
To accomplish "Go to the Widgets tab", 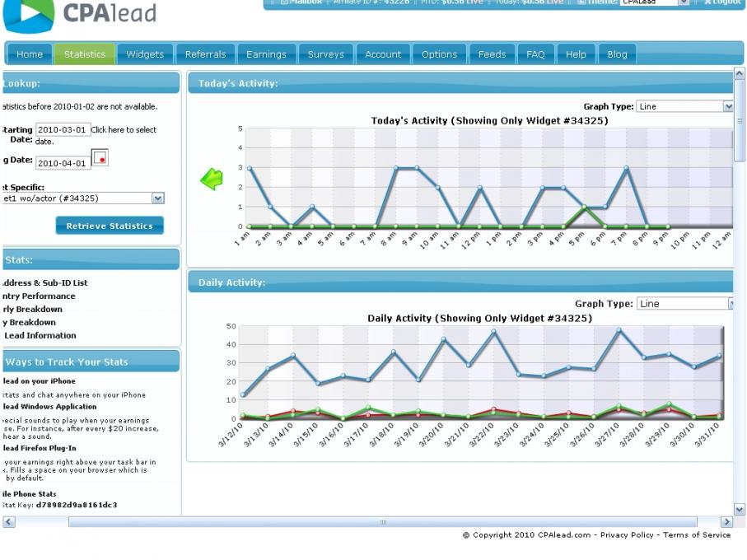I will (145, 54).
